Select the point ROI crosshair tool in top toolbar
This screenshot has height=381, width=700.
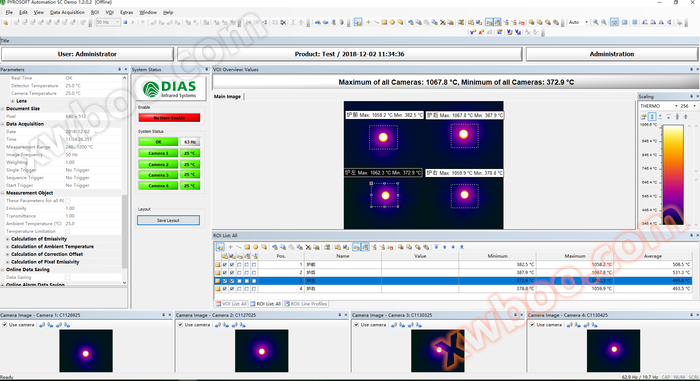pyautogui.click(x=368, y=22)
